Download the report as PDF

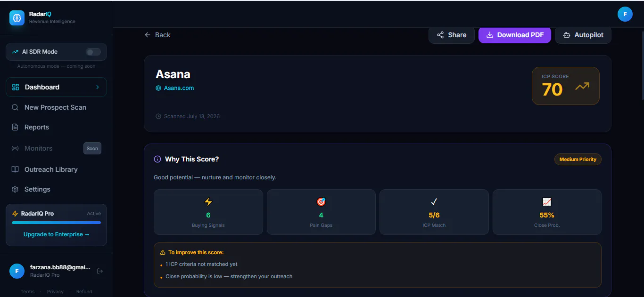pyautogui.click(x=515, y=35)
